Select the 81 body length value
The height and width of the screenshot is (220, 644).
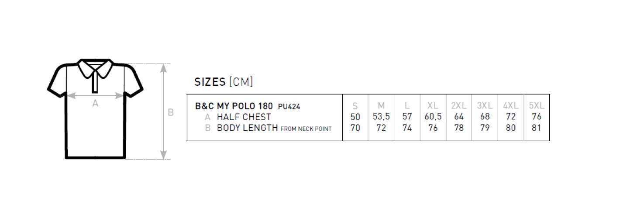pyautogui.click(x=537, y=128)
